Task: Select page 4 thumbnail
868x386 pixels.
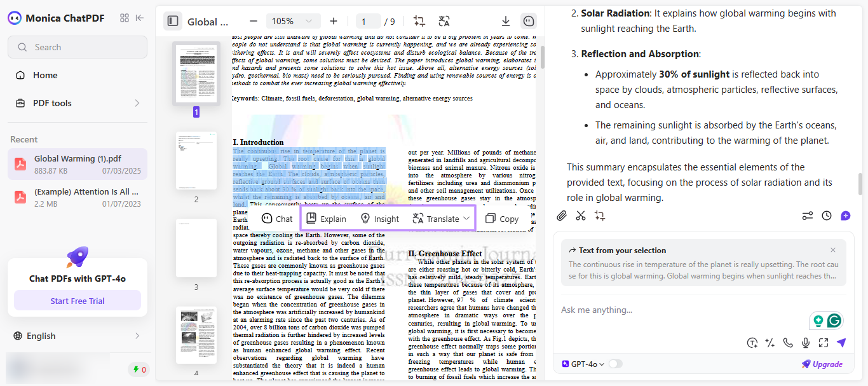Action: [196, 335]
